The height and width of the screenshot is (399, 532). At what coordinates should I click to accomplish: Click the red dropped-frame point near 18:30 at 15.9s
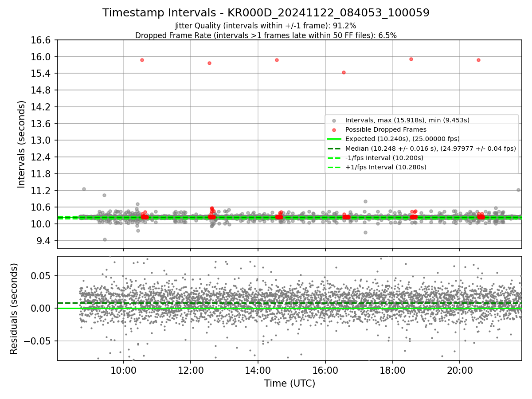pyautogui.click(x=411, y=59)
